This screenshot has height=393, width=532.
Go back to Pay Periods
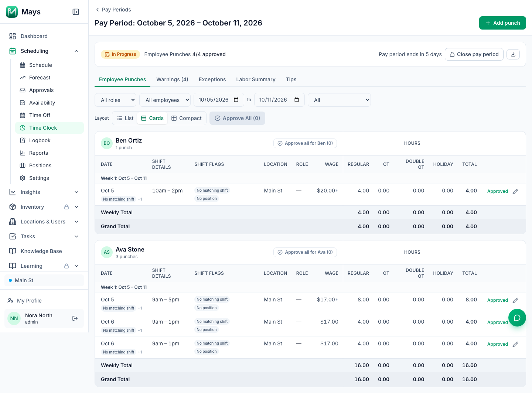pyautogui.click(x=113, y=10)
